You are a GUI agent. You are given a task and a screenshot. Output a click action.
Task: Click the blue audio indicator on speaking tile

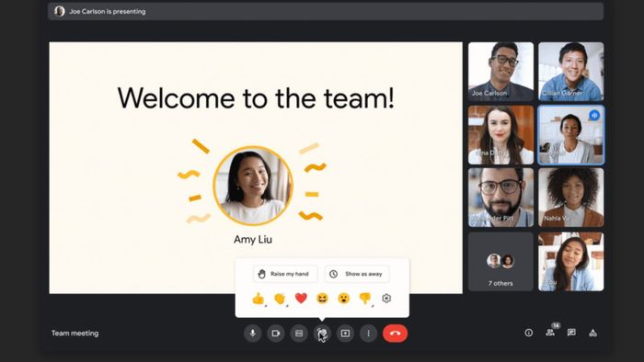tap(594, 116)
